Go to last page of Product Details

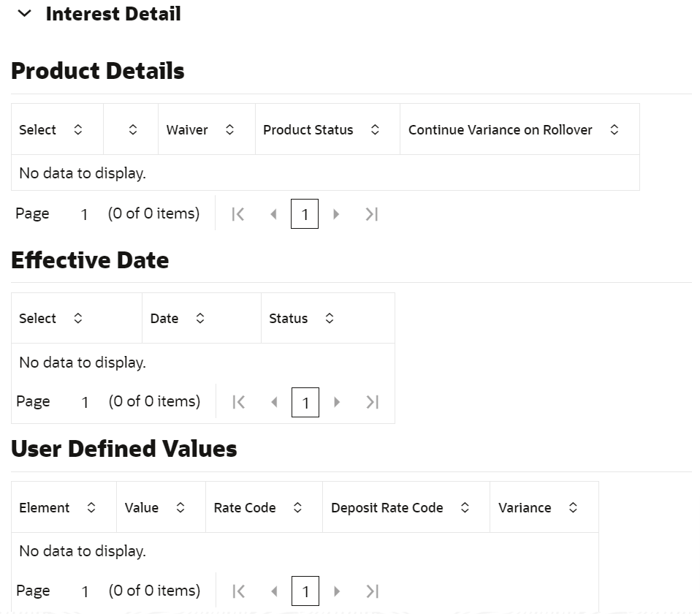[x=372, y=214]
